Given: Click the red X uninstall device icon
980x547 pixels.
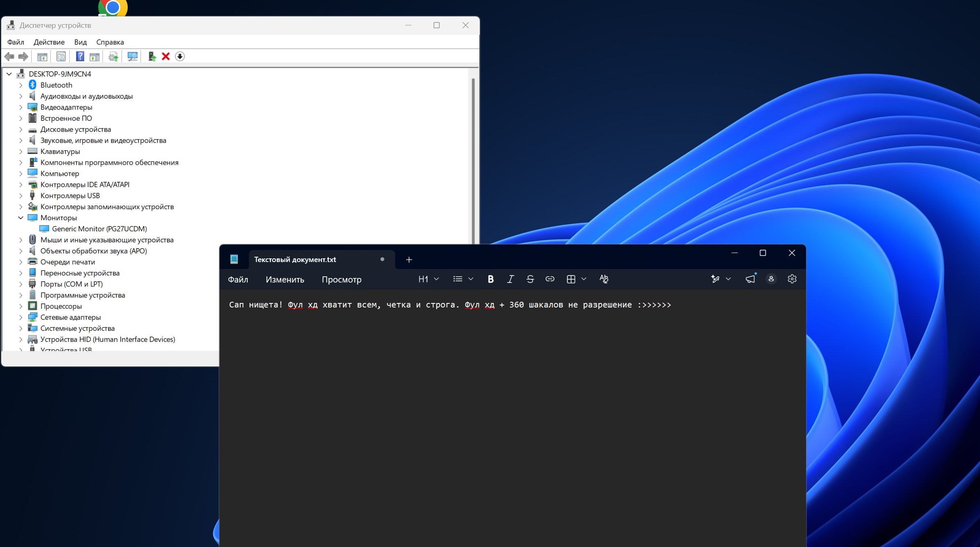Looking at the screenshot, I should point(166,57).
